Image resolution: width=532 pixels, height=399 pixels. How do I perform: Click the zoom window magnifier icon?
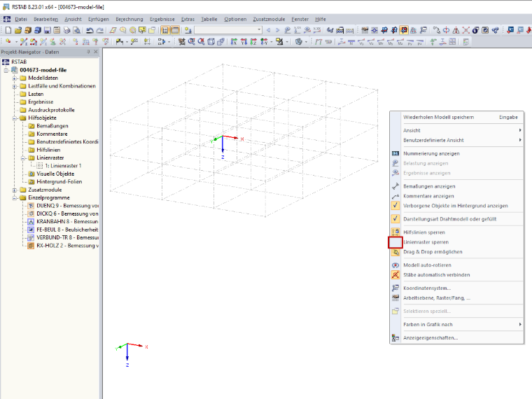pyautogui.click(x=191, y=42)
